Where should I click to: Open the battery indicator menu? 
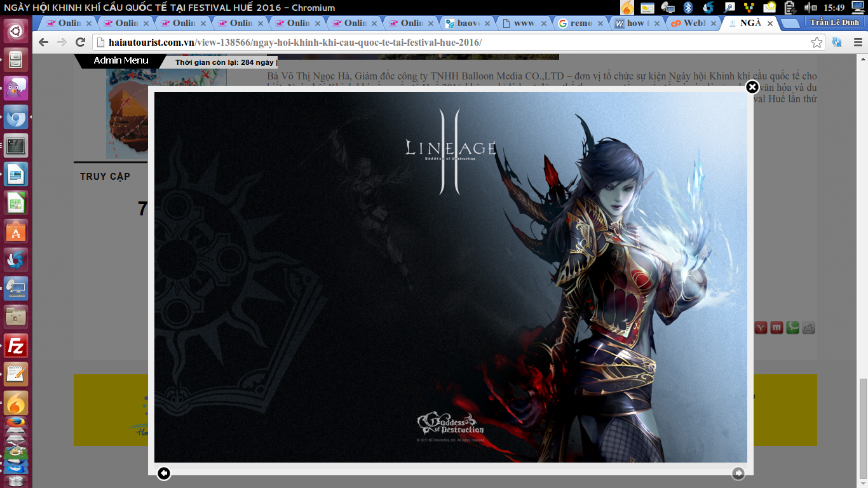click(790, 8)
